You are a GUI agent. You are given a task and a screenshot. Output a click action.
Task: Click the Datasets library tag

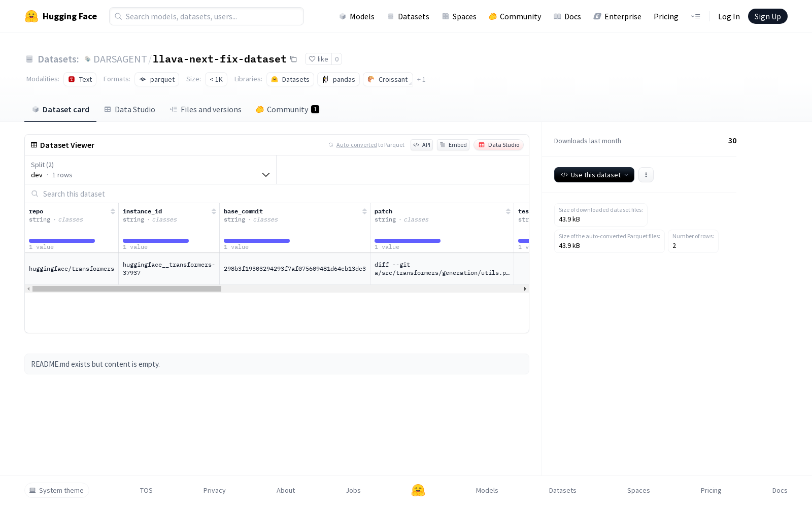click(x=290, y=79)
